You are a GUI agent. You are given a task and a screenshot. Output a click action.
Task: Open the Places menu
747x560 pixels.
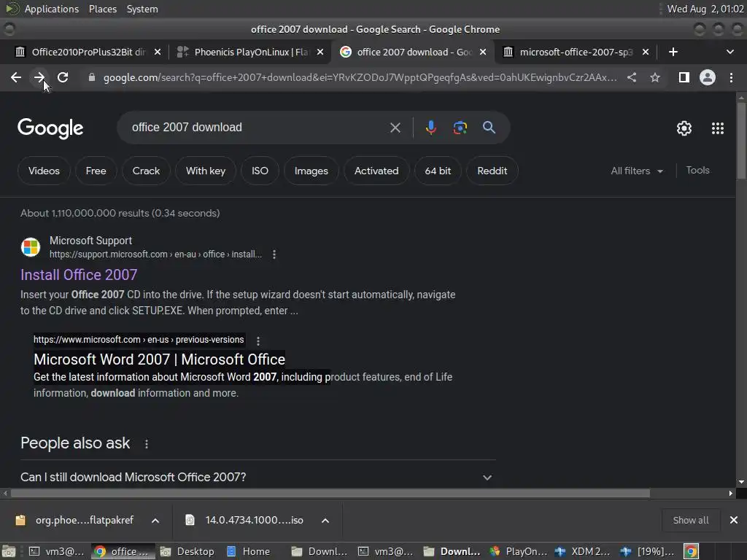point(102,9)
